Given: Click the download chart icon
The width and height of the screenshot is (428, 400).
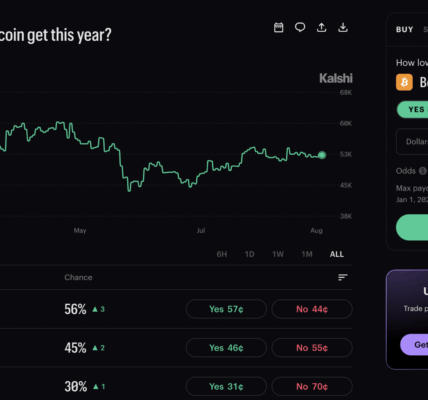Looking at the screenshot, I should (343, 27).
